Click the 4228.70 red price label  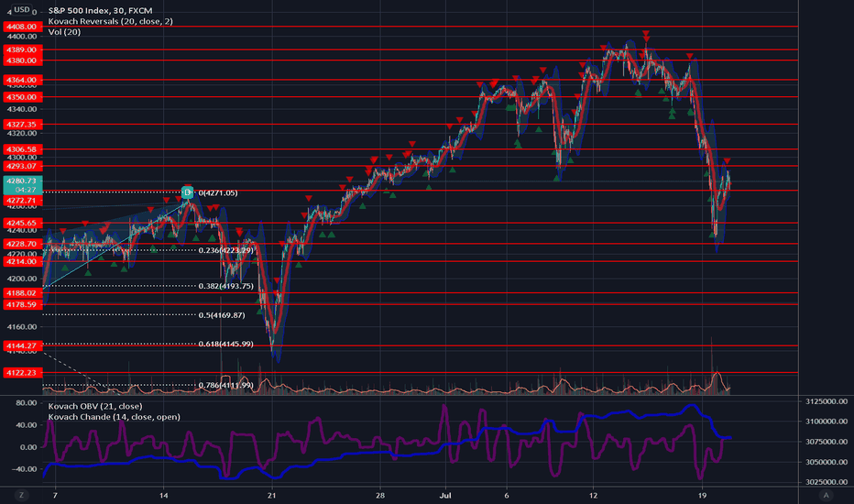tap(22, 244)
